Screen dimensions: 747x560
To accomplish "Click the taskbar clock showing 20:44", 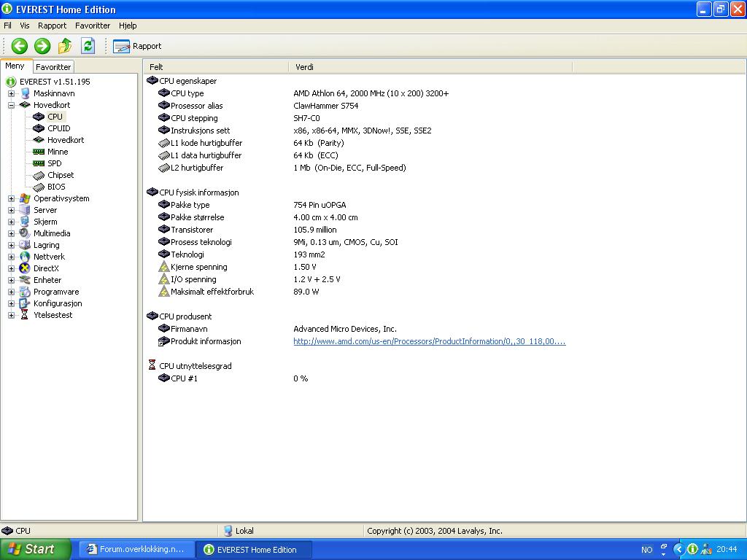I will pos(727,550).
